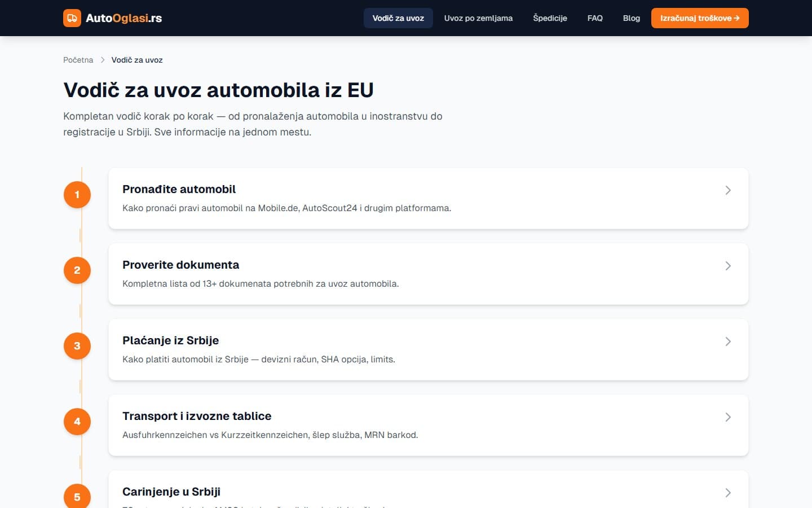Viewport: 812px width, 508px height.
Task: Click step 3 orange circle
Action: [77, 346]
